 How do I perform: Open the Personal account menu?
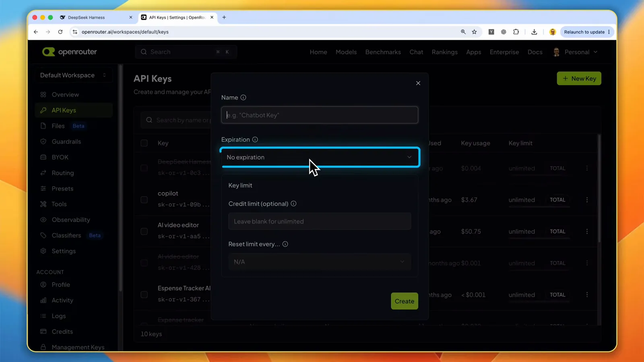[x=576, y=52]
